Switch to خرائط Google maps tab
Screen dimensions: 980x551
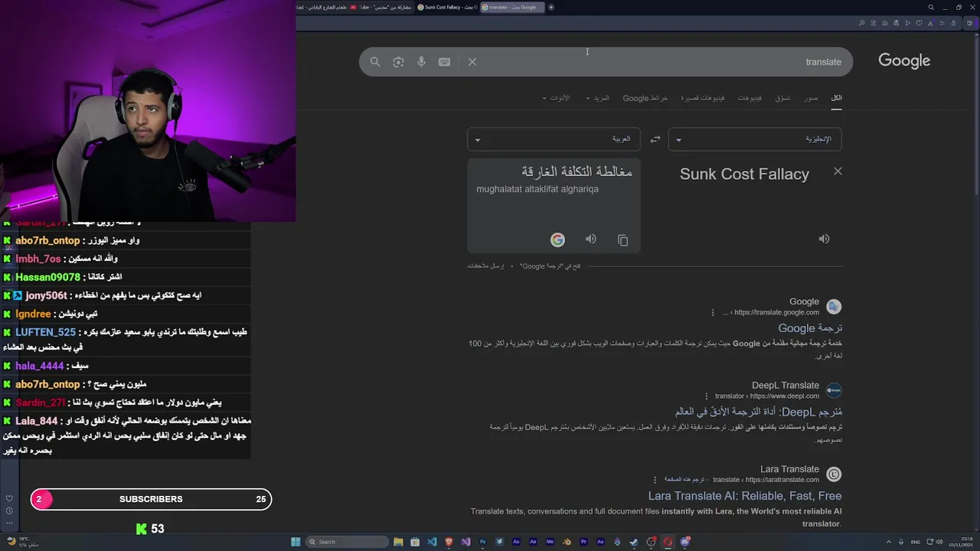(645, 98)
